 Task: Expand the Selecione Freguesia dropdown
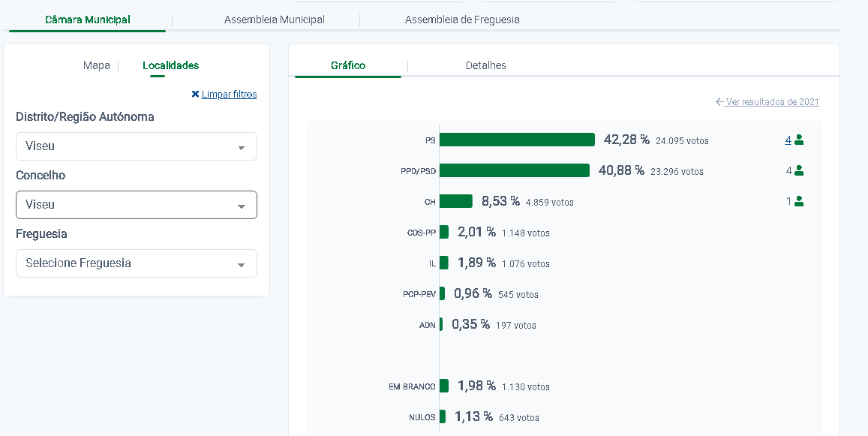click(x=137, y=263)
